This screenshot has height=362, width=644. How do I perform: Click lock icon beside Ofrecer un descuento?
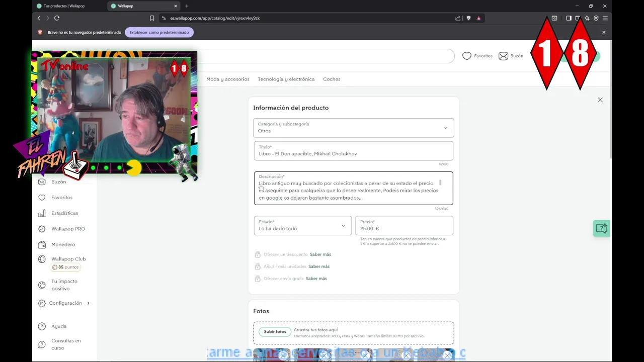click(x=258, y=254)
